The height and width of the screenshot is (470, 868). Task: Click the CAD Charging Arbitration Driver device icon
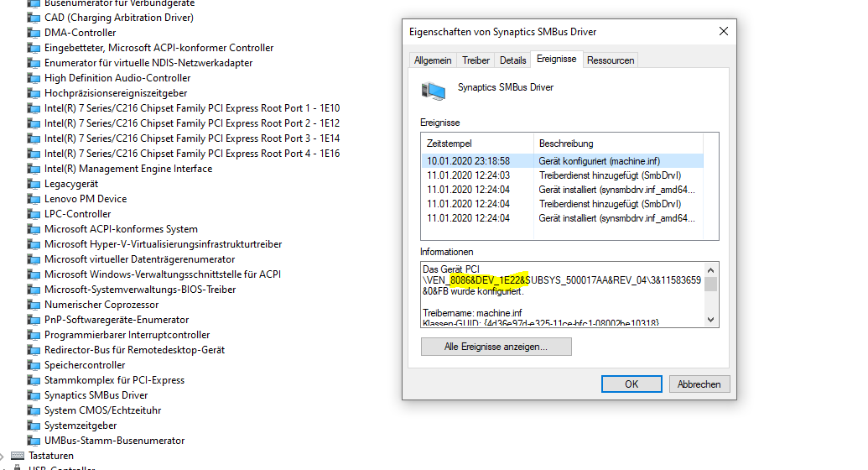34,18
